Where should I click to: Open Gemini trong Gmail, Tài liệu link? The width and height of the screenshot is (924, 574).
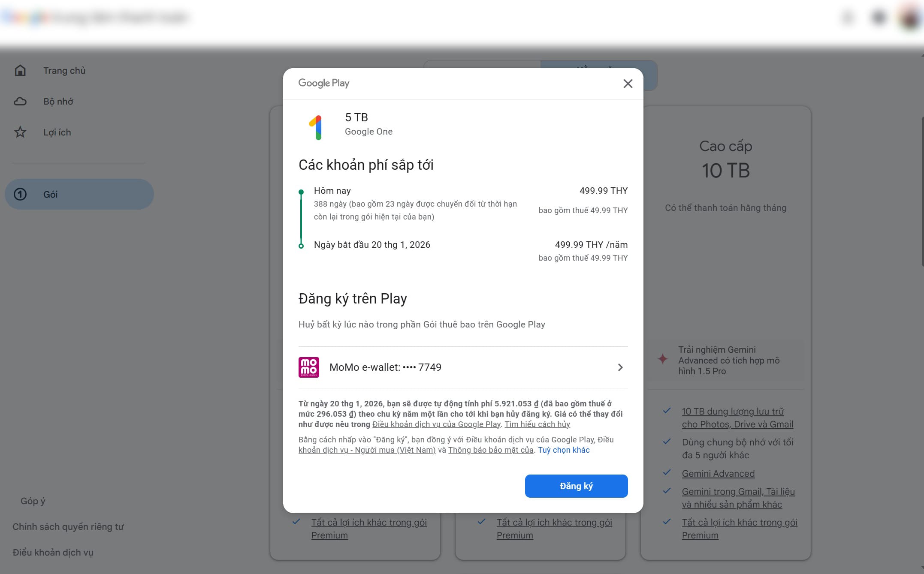click(x=738, y=498)
